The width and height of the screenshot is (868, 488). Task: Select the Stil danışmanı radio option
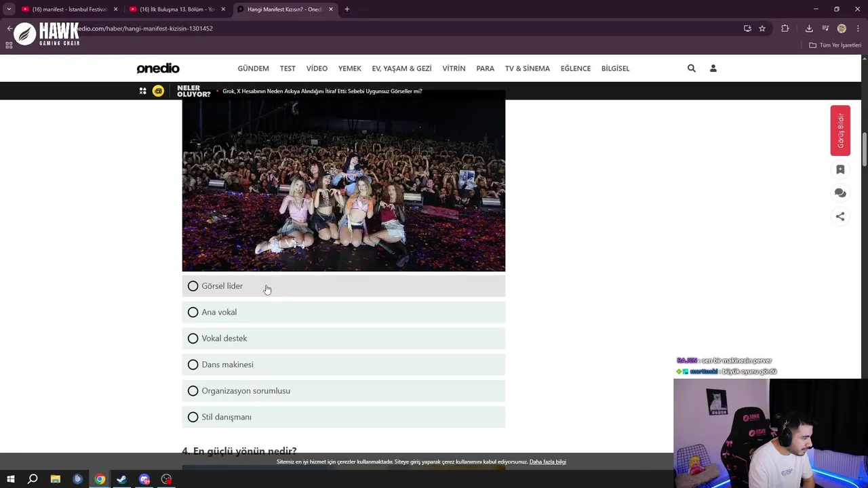click(x=343, y=417)
